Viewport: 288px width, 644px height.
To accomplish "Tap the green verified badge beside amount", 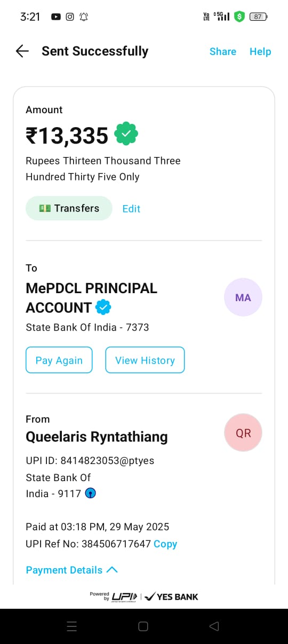I will click(x=126, y=134).
